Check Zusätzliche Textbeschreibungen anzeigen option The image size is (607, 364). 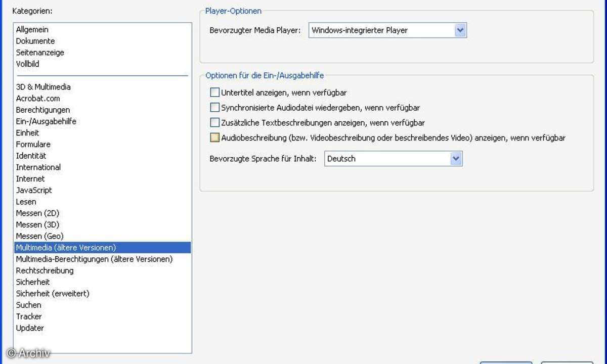pos(214,122)
